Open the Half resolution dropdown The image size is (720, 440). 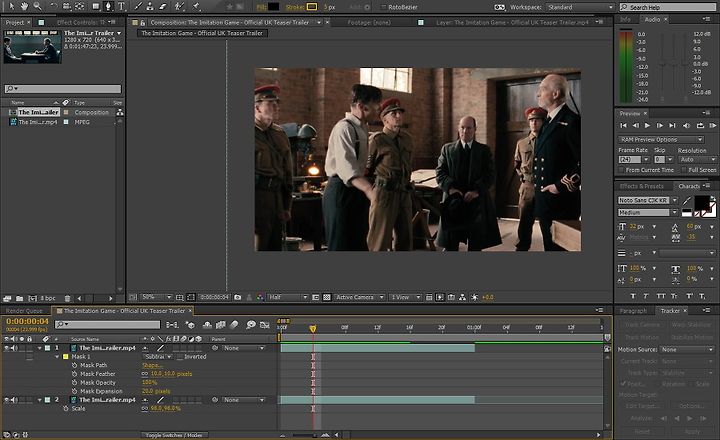[x=288, y=297]
